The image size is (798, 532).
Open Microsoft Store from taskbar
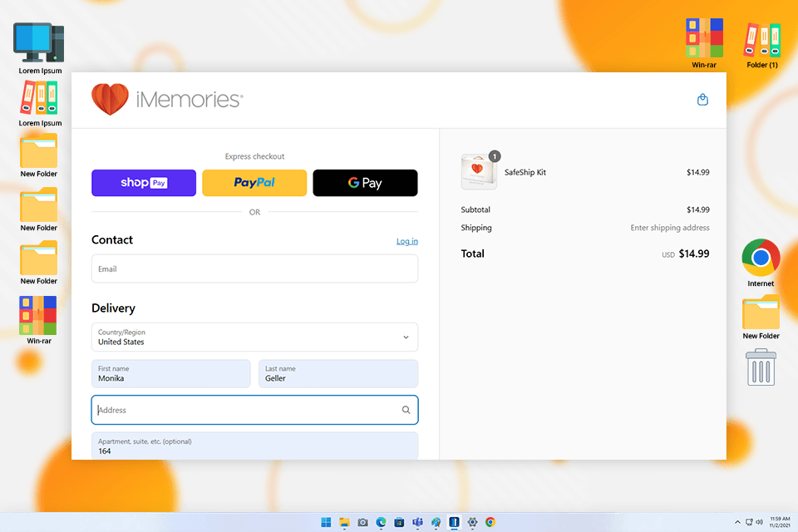[x=400, y=522]
